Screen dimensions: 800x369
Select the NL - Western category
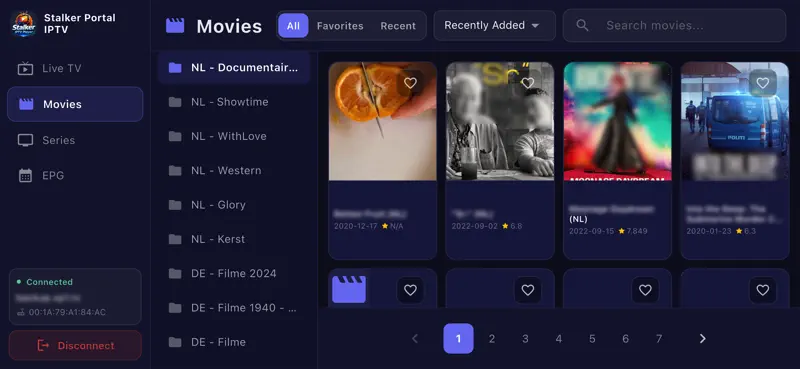234,170
